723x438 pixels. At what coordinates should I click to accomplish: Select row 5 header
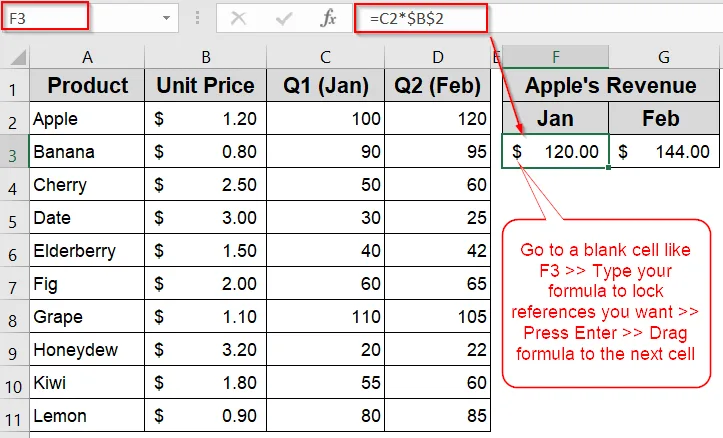(14, 218)
